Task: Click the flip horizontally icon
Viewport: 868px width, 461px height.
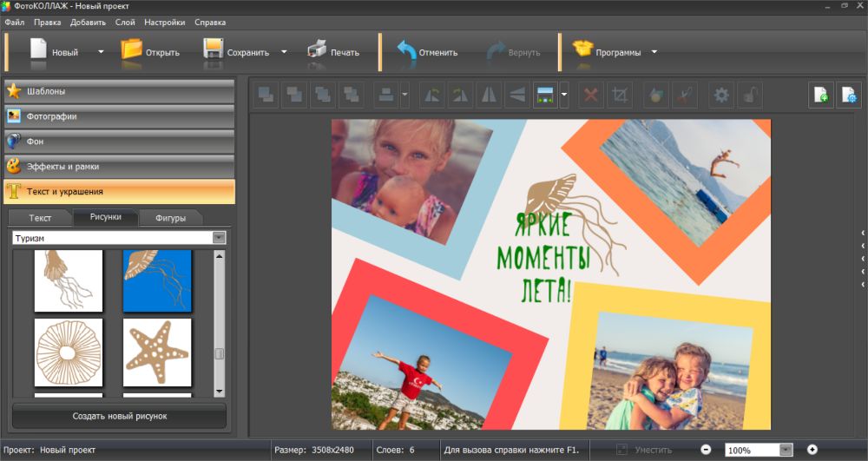Action: pos(489,95)
